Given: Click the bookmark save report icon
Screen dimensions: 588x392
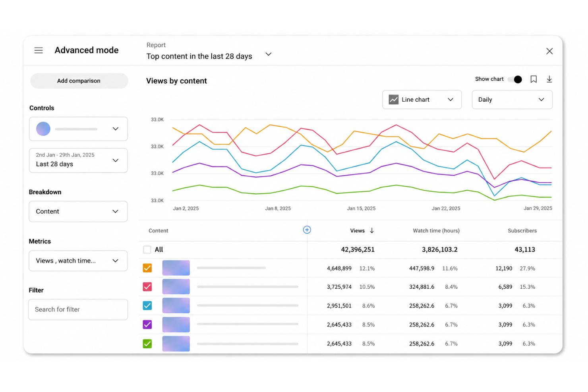Looking at the screenshot, I should tap(534, 79).
